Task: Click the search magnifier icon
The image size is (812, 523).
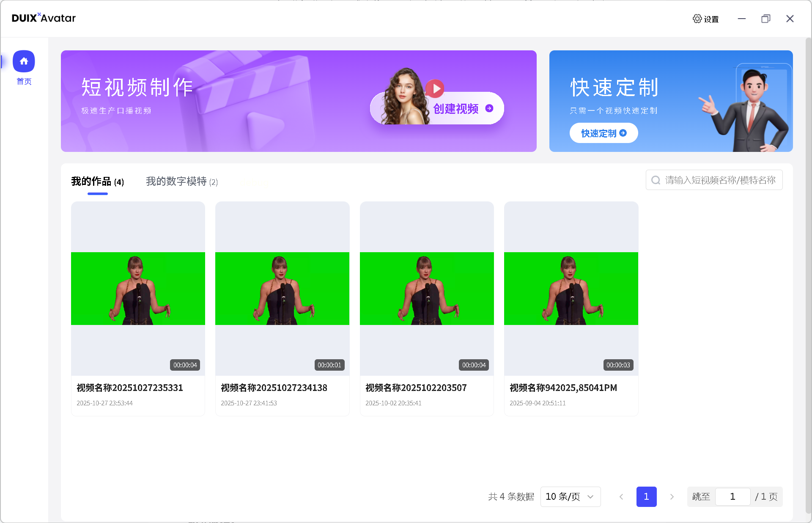Action: point(656,180)
